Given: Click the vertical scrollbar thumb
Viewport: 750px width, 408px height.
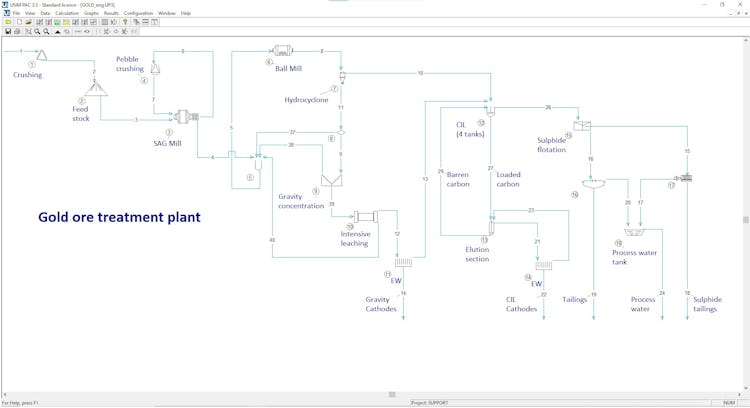Looking at the screenshot, I should click(745, 220).
